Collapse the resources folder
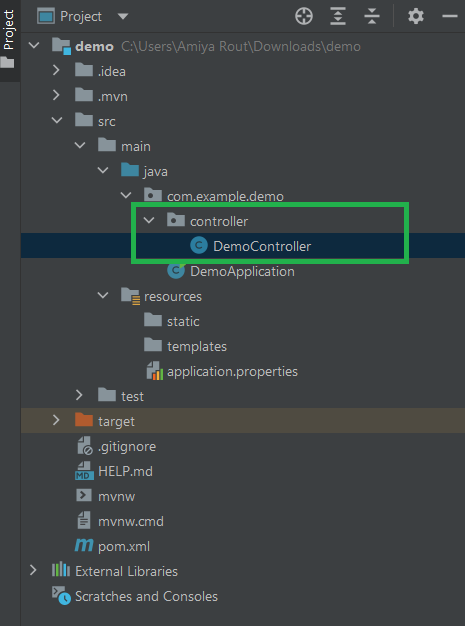This screenshot has width=465, height=626. tap(103, 296)
